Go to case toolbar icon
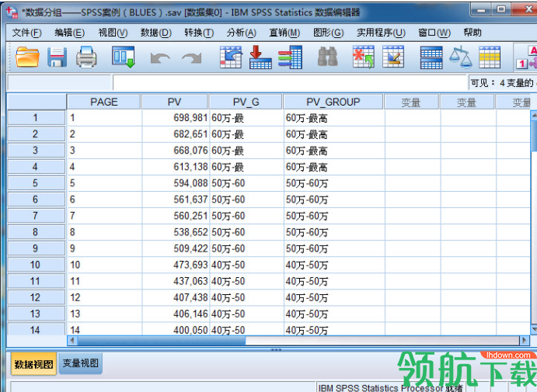 tap(231, 57)
